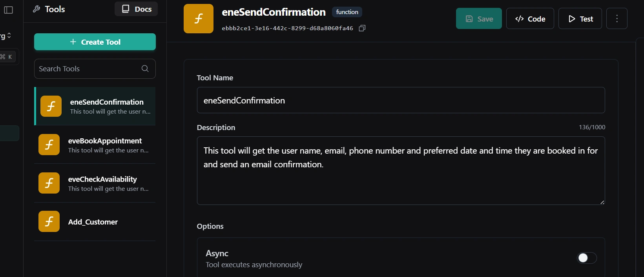Viewport: 644px width, 277px height.
Task: Click the eveBookAppointment function icon
Action: 49,145
